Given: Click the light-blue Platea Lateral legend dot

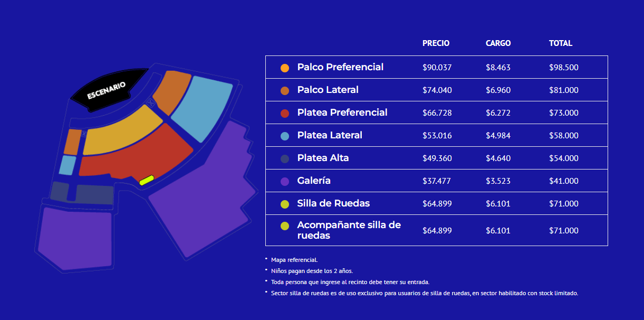Looking at the screenshot, I should (x=285, y=136).
